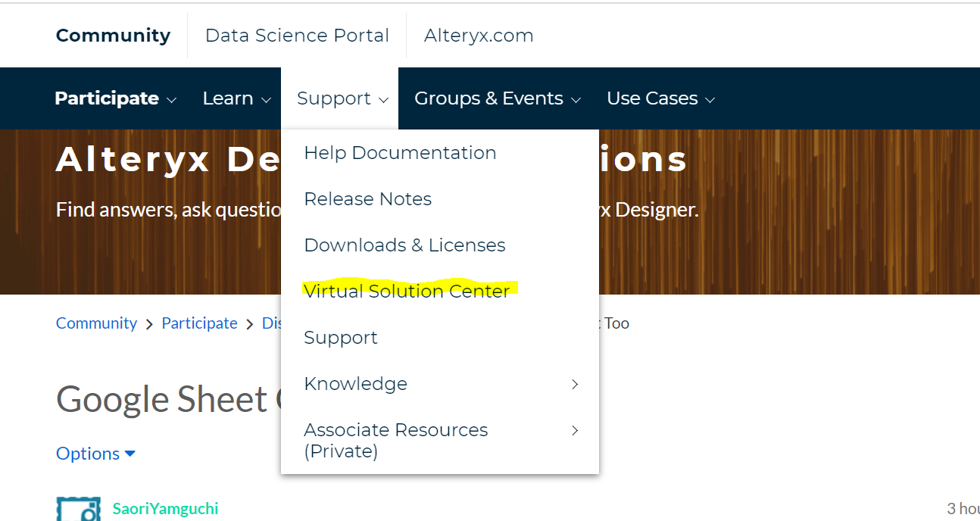980x521 pixels.
Task: Select Downloads & Licenses menu item
Action: point(404,245)
